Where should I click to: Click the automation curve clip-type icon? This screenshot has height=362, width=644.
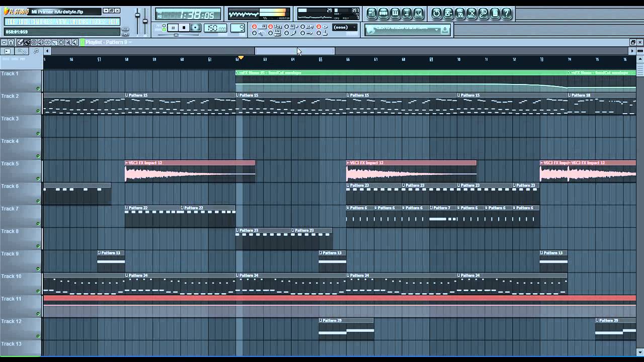(x=22, y=51)
